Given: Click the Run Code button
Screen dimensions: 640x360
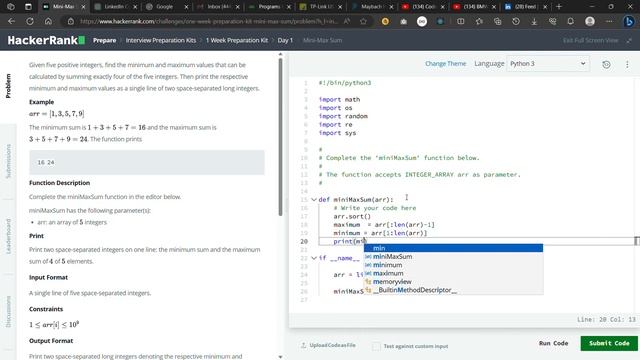Looking at the screenshot, I should click(553, 343).
